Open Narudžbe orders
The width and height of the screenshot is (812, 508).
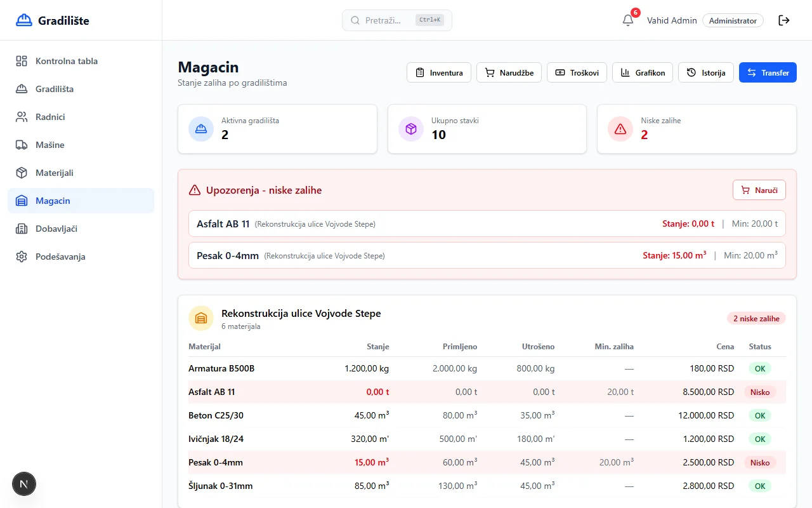[x=509, y=72]
